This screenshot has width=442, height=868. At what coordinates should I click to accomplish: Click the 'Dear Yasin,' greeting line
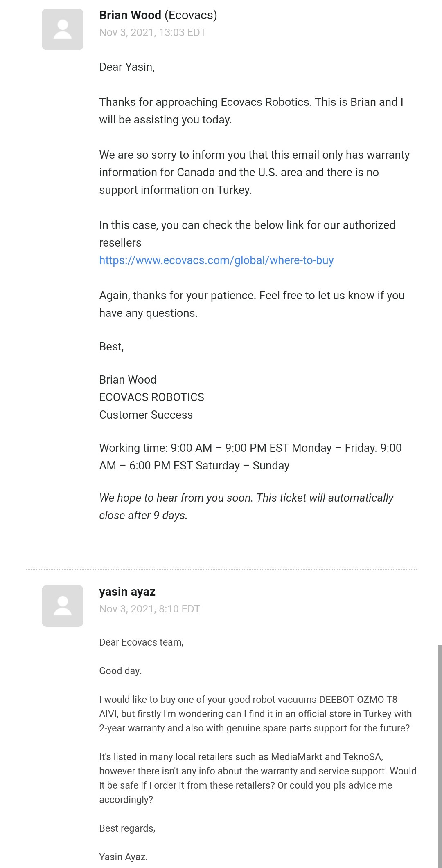127,67
